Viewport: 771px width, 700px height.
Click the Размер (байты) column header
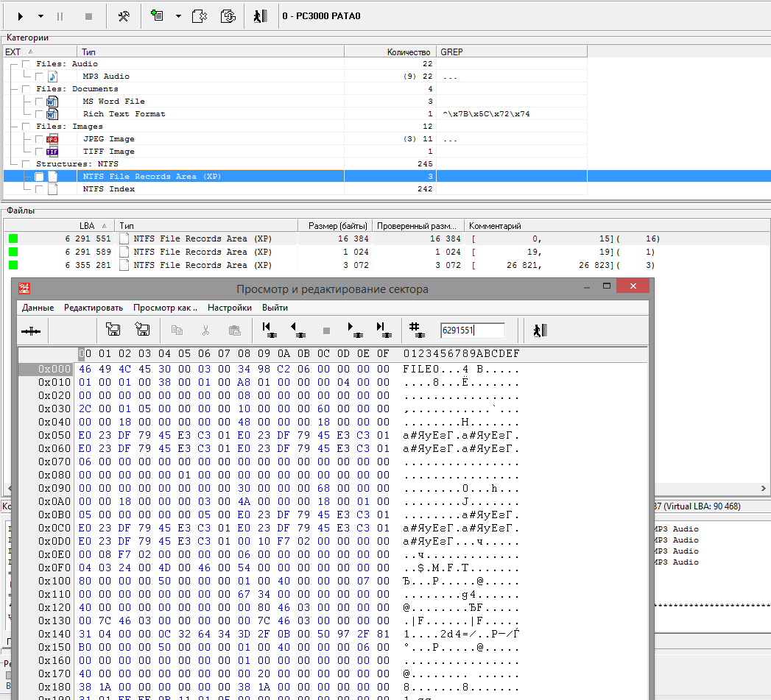(x=334, y=226)
